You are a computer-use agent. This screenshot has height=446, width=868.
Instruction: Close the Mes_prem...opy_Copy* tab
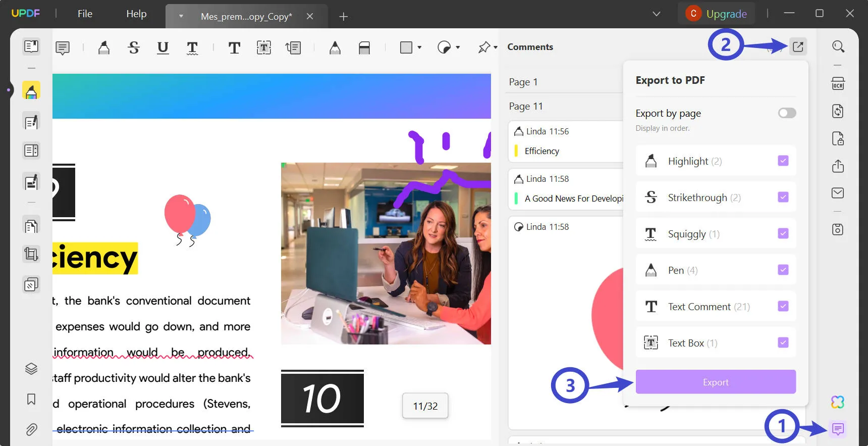(x=310, y=17)
